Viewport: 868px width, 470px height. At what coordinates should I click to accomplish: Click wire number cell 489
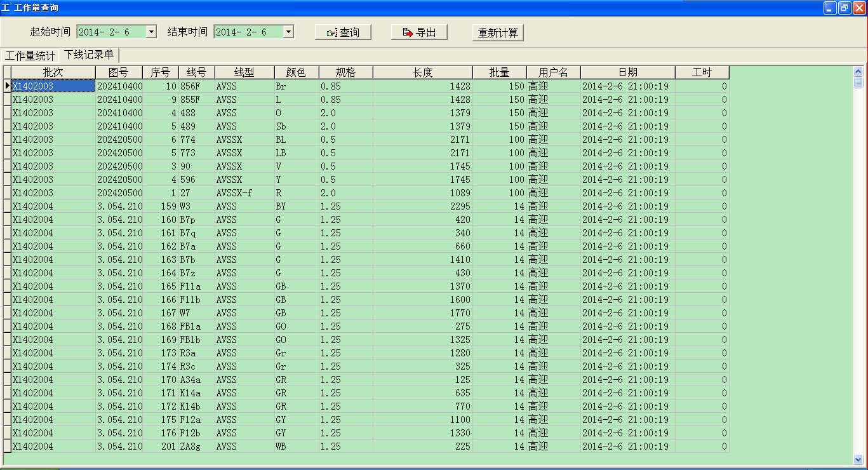[197, 126]
